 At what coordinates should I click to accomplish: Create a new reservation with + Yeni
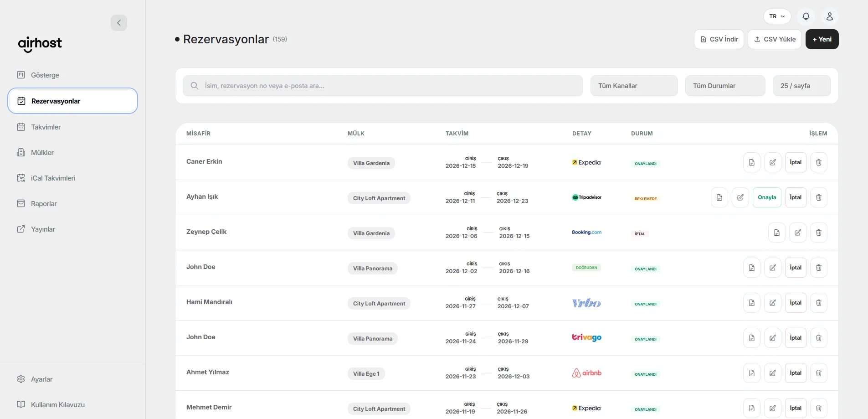(x=822, y=39)
